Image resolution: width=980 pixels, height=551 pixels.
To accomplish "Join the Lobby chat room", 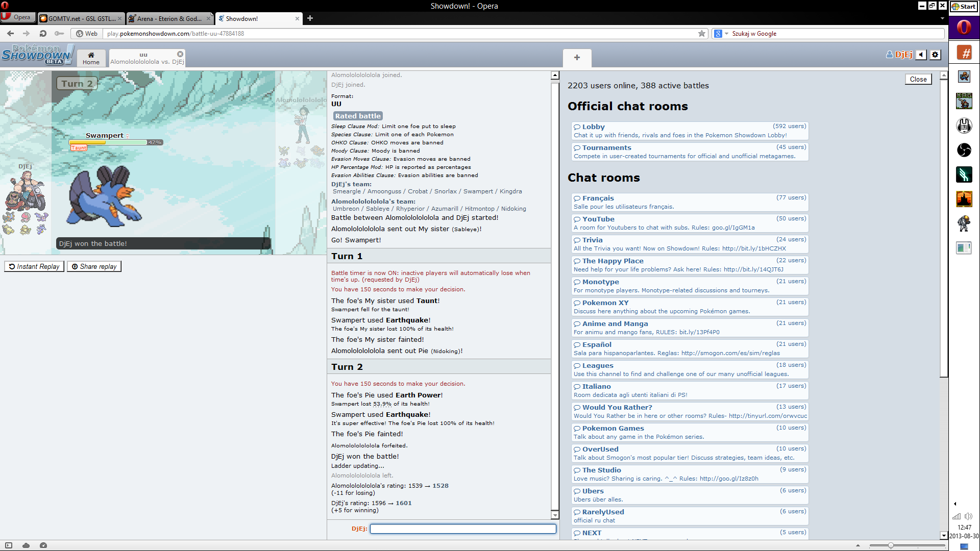I will click(x=690, y=131).
